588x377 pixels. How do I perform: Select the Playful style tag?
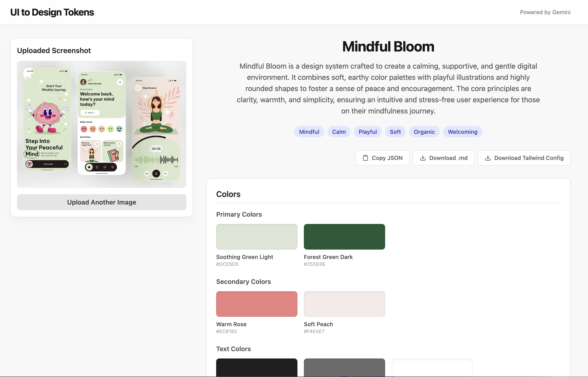367,132
